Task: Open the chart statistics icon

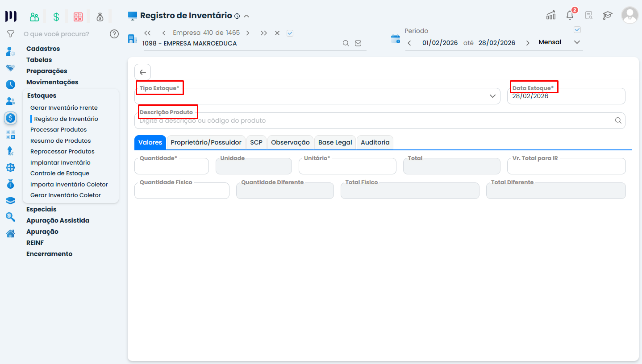Action: 551,15
